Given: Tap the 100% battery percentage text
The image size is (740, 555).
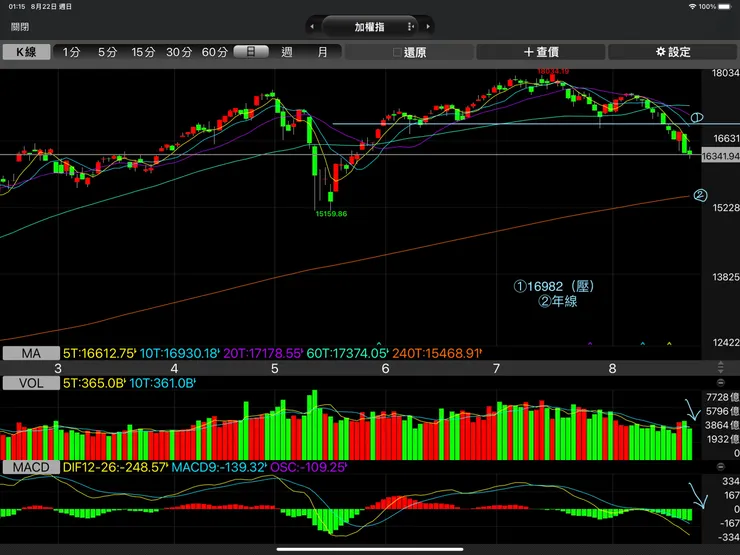Looking at the screenshot, I should (707, 7).
